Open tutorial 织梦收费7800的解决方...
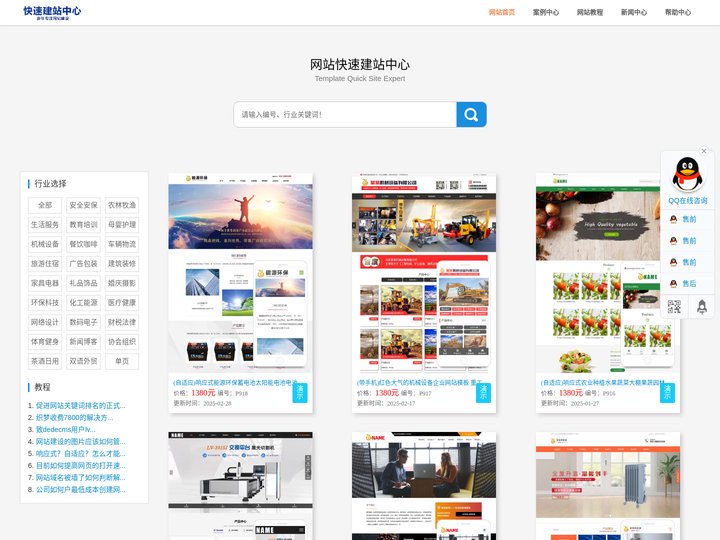This screenshot has height=540, width=720. pos(74,417)
